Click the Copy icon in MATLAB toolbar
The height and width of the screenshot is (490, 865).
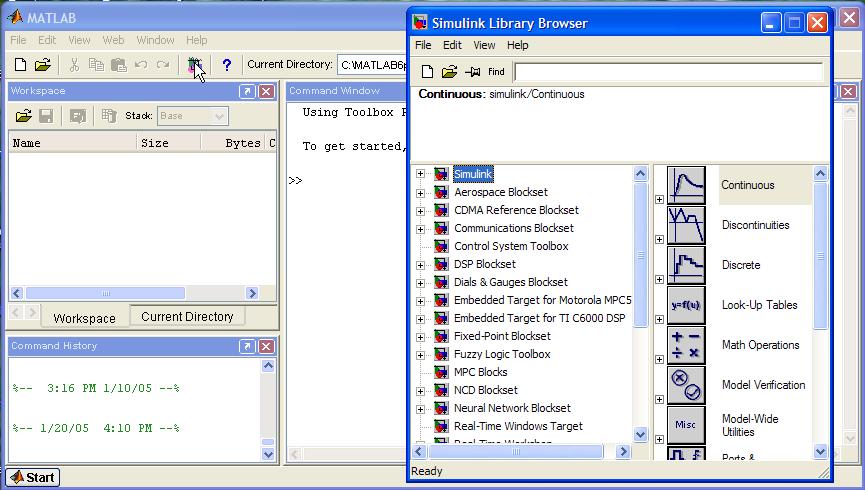(x=96, y=65)
